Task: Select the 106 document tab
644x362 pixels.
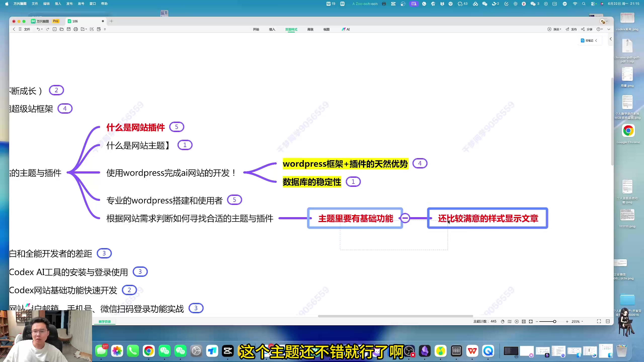Action: (x=86, y=21)
